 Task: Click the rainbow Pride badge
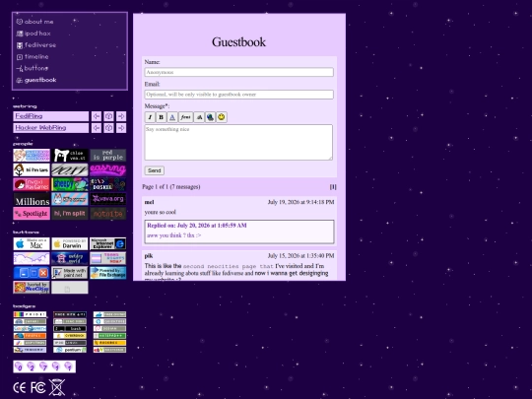pos(30,314)
